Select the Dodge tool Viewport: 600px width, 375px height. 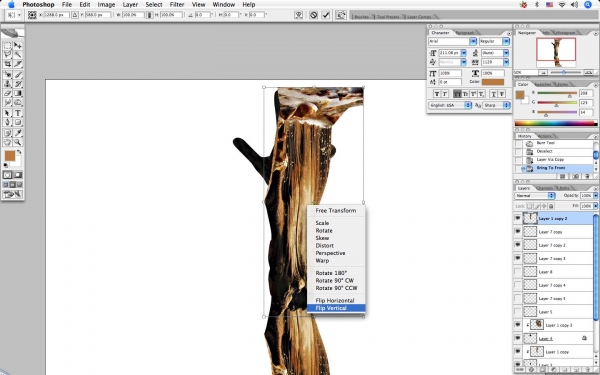click(x=18, y=102)
